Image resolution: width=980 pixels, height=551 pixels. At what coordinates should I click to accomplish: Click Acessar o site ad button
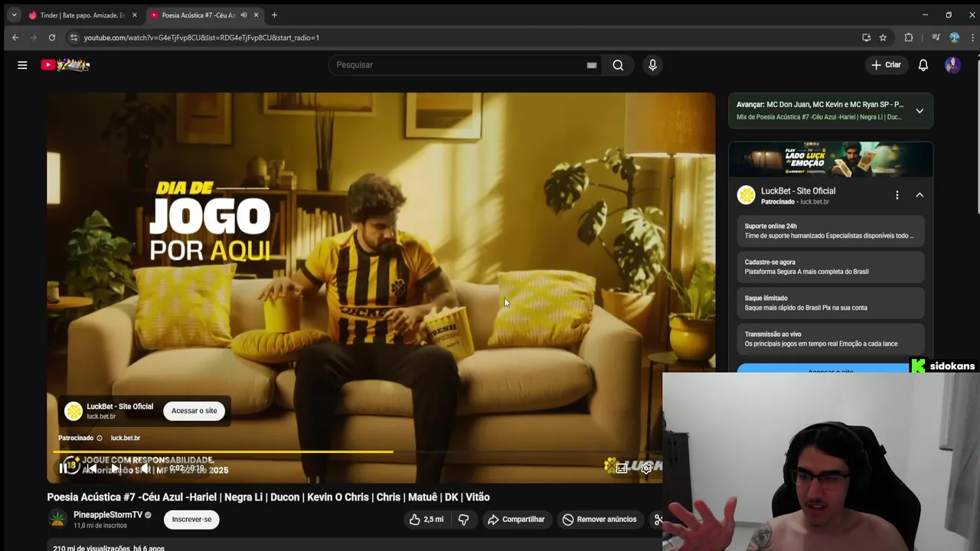point(194,411)
